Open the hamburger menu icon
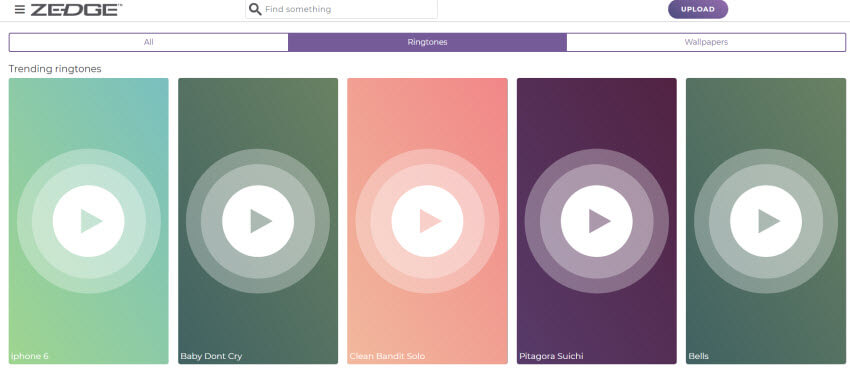Image resolution: width=850 pixels, height=368 pixels. point(20,9)
